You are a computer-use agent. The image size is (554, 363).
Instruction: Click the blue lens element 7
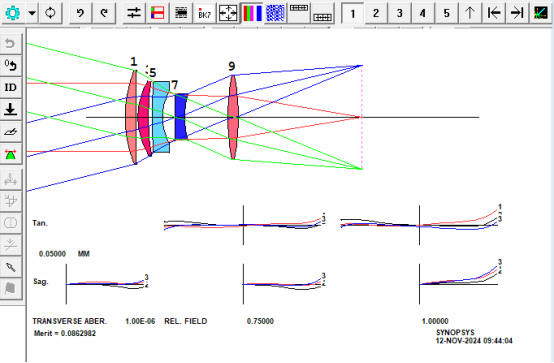pos(181,117)
